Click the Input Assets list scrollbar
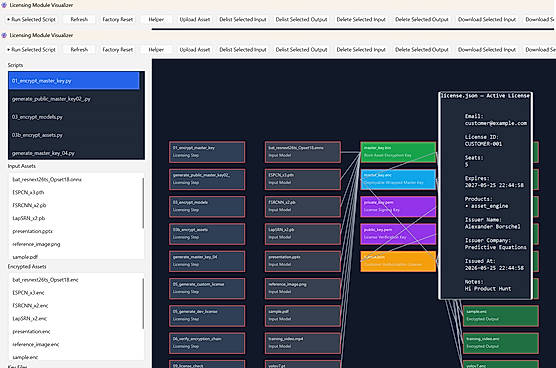 (x=143, y=203)
